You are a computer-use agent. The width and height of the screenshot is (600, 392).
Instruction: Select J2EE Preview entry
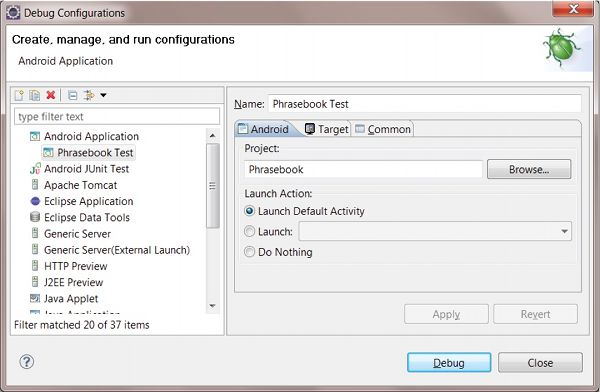[73, 282]
